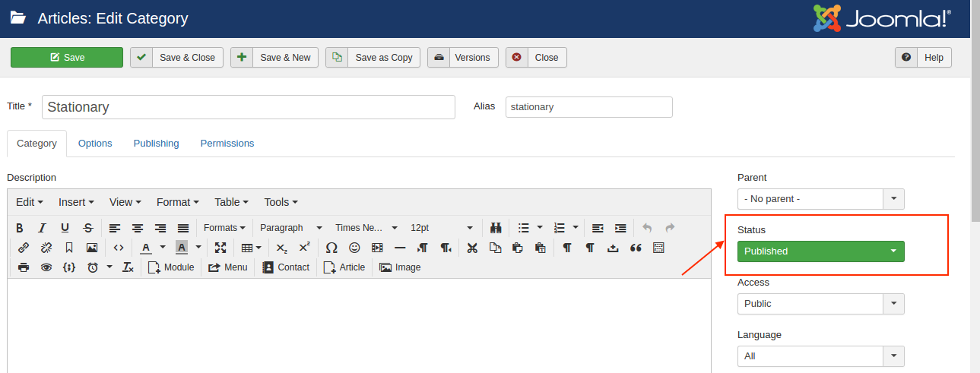The height and width of the screenshot is (373, 980).
Task: Switch to the Options tab
Action: tap(95, 144)
